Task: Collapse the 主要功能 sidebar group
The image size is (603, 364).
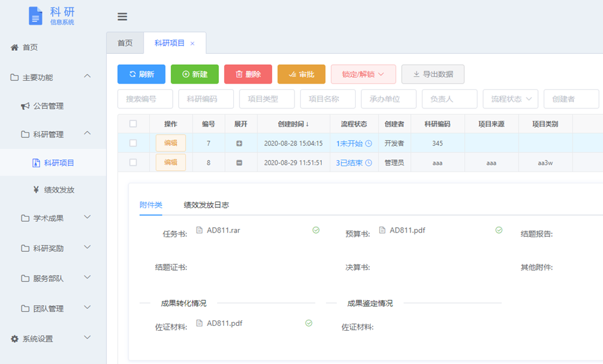Action: tap(87, 76)
